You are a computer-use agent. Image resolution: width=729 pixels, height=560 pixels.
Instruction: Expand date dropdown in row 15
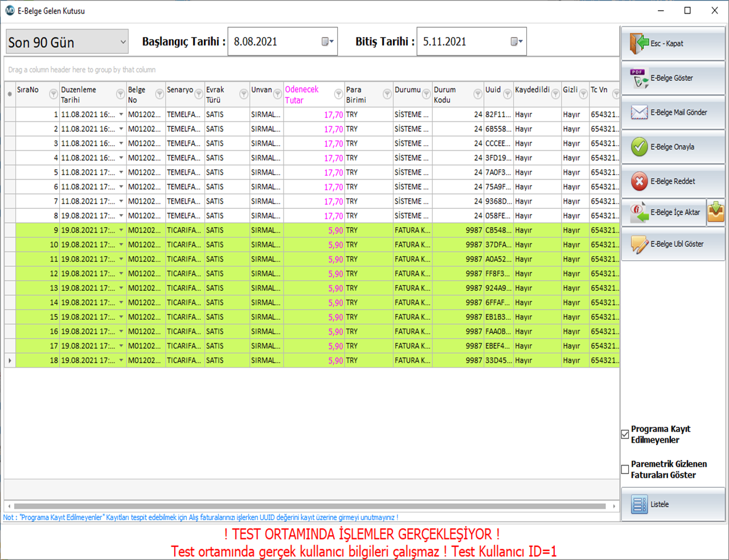tap(121, 317)
